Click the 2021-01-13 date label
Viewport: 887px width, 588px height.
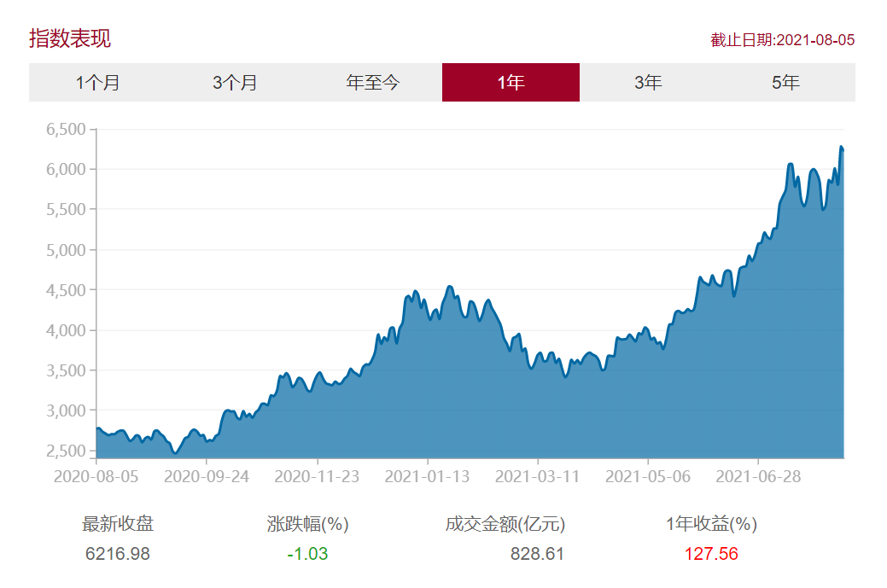(427, 476)
